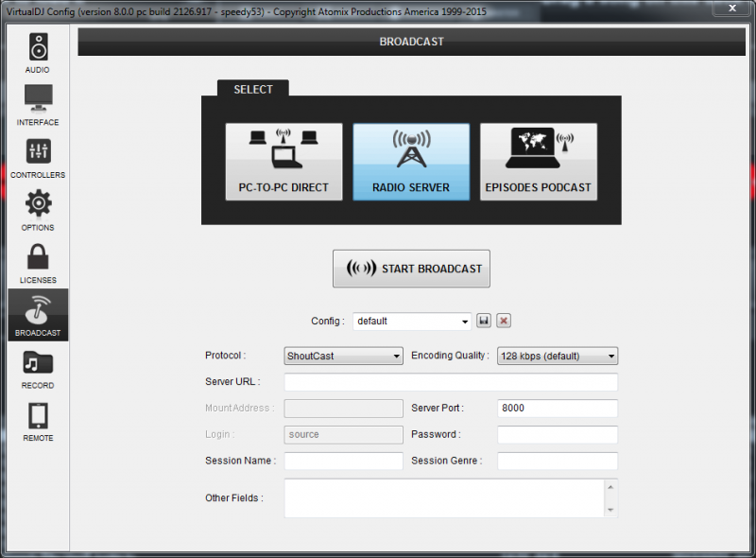The height and width of the screenshot is (558, 756).
Task: Choose Radio Server broadcast mode
Action: pyautogui.click(x=411, y=162)
